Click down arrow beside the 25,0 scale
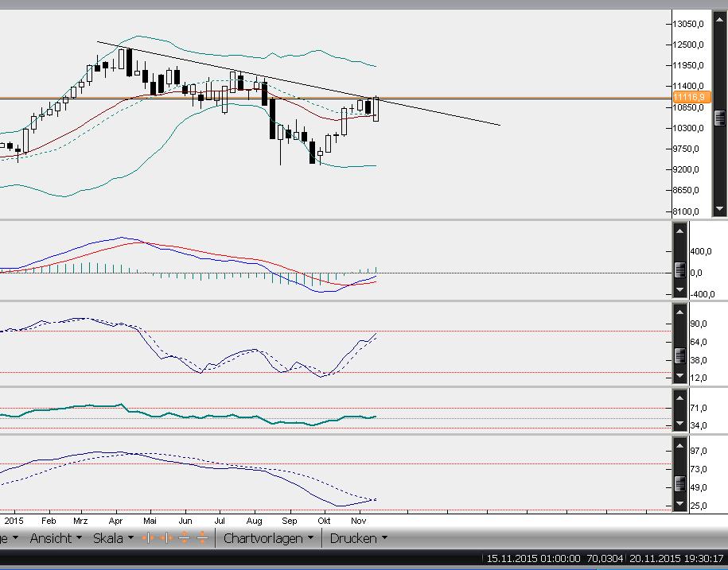Image resolution: width=728 pixels, height=570 pixels. (679, 503)
